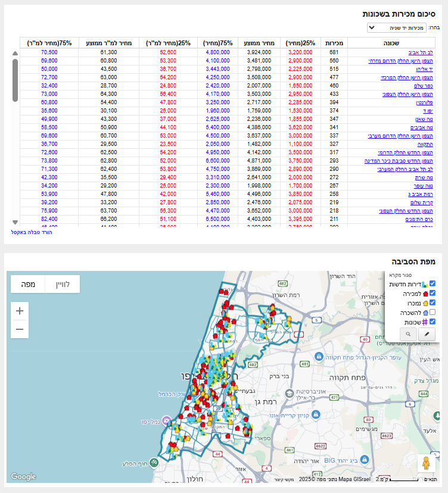
Task: Toggle the שכונות (neighborhoods) checkbox
Action: click(433, 322)
